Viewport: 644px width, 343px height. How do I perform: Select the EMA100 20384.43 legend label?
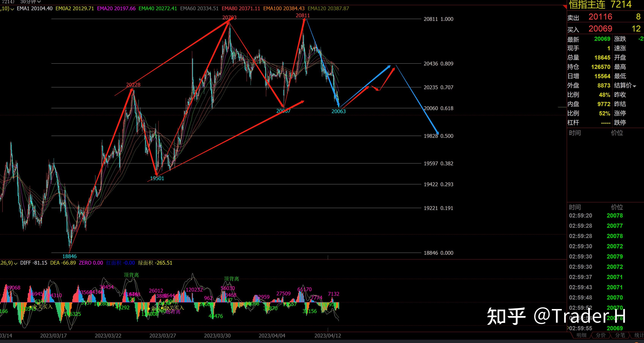(284, 9)
